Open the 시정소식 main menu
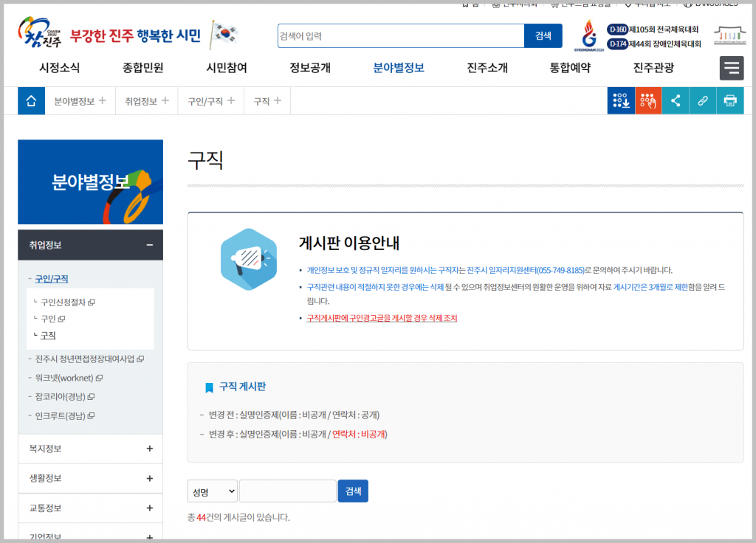The height and width of the screenshot is (543, 756). (59, 68)
